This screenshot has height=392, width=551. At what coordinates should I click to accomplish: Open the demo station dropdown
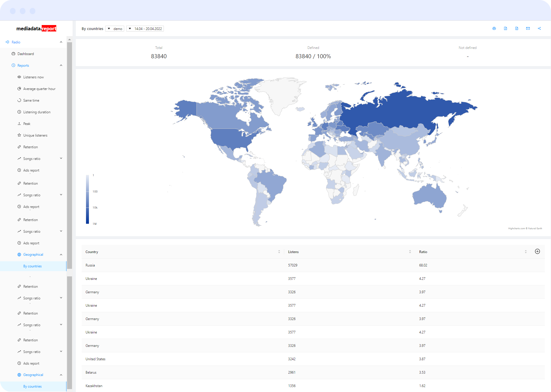[115, 29]
